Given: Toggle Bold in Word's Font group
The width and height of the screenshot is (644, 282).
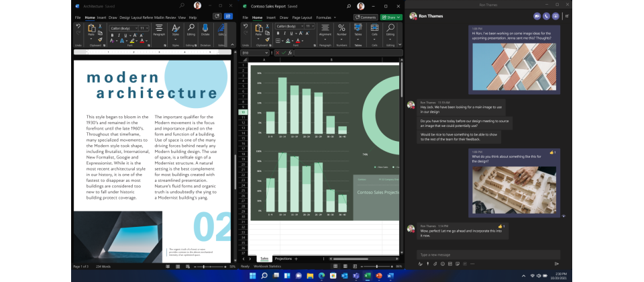Looking at the screenshot, I should 112,36.
